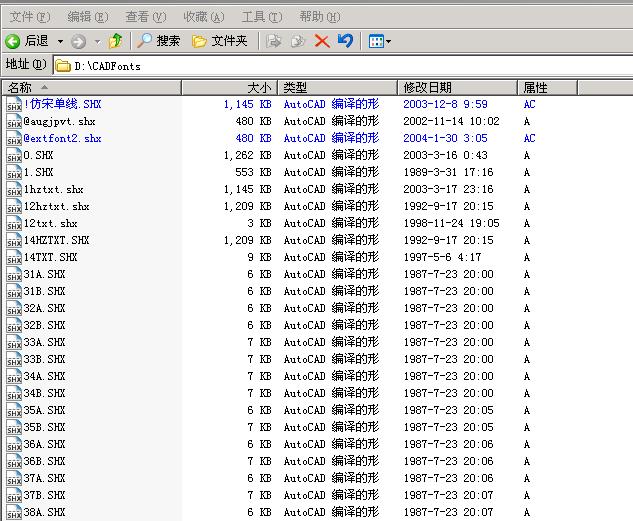
Task: Open the Search (搜索) pane
Action: (159, 41)
